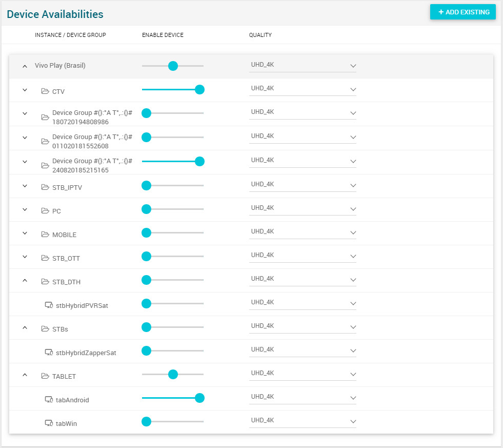This screenshot has width=503, height=448.
Task: Click the folder icon next to PC
Action: (x=45, y=211)
